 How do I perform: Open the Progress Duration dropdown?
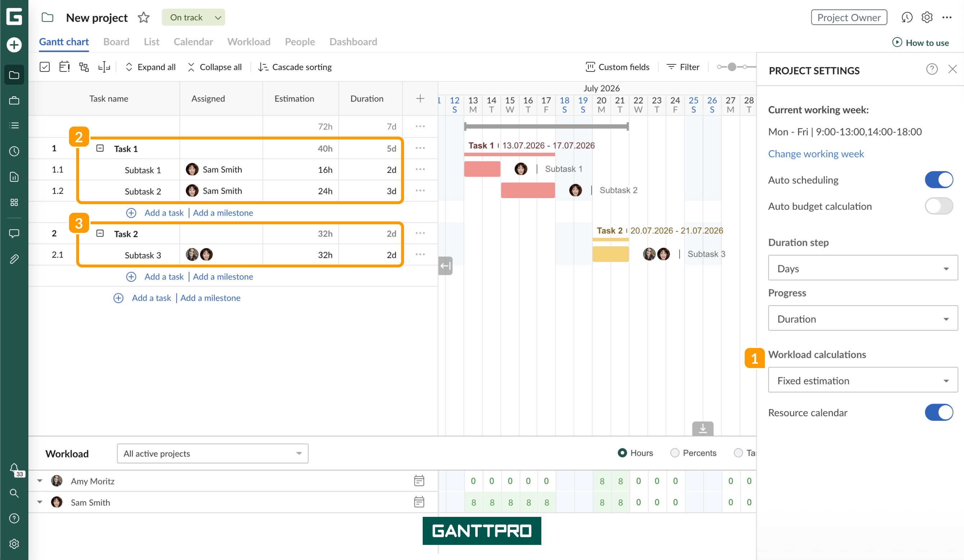pos(863,318)
